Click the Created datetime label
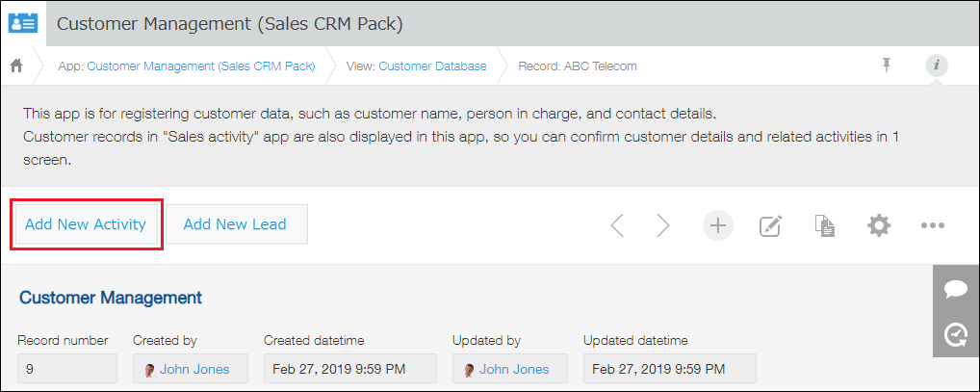 click(314, 341)
